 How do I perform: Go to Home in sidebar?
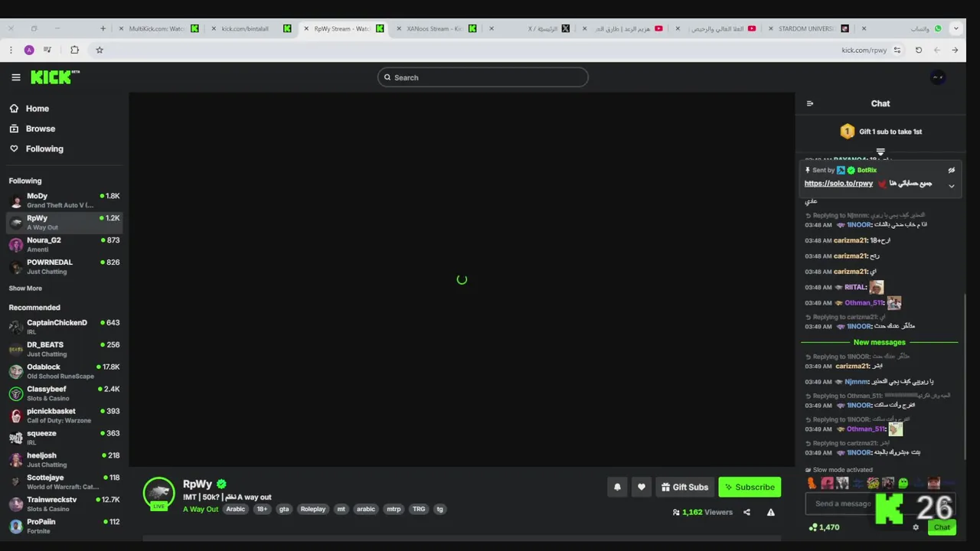coord(29,109)
